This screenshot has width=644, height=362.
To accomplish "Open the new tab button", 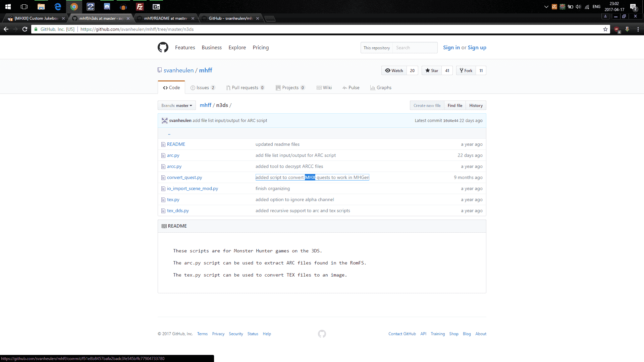I will [270, 18].
